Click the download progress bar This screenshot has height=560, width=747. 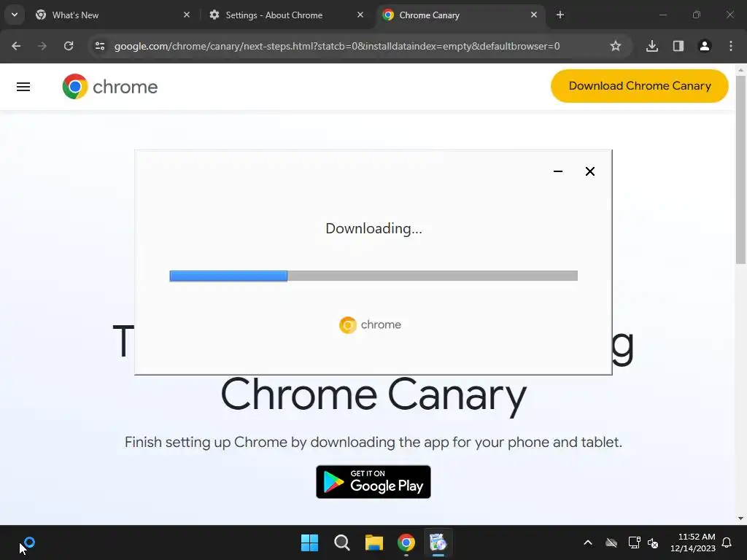[x=373, y=276]
